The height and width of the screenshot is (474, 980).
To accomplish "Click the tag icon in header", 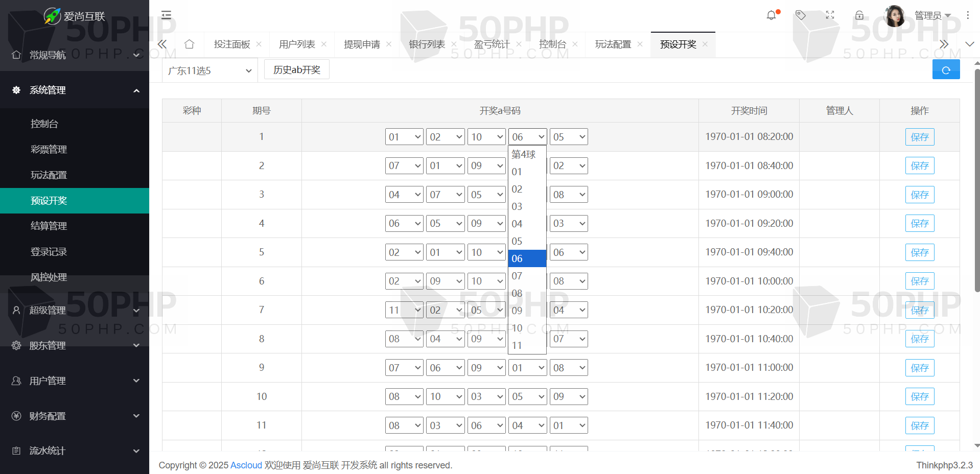I will pos(801,15).
